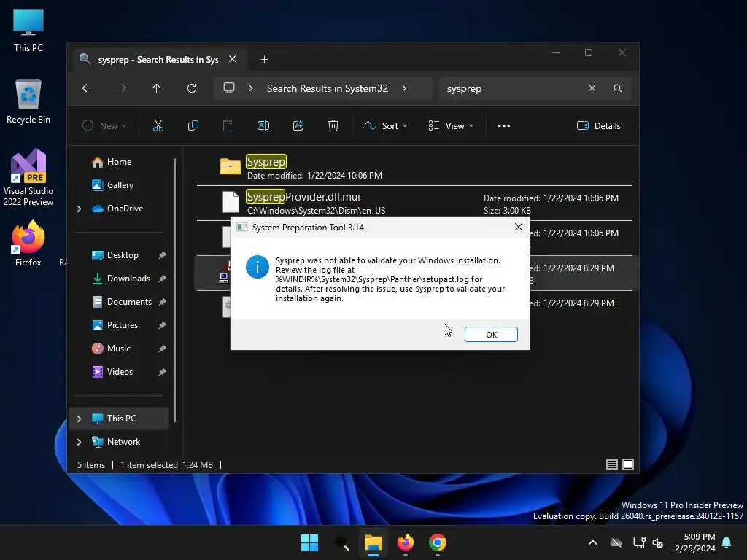The height and width of the screenshot is (560, 747).
Task: Open Home in navigation pane
Action: click(119, 162)
